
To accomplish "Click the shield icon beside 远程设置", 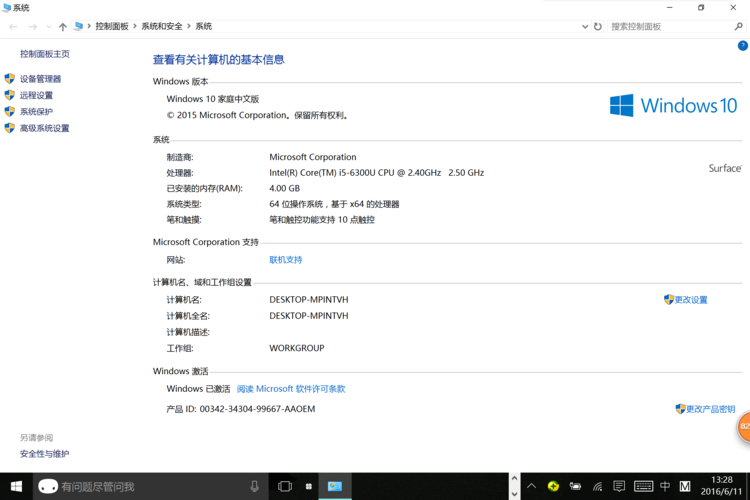I will point(10,95).
